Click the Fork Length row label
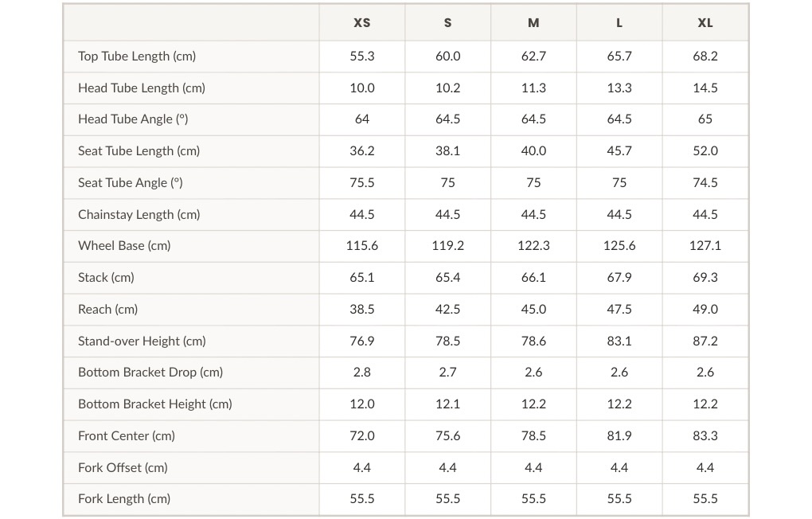The height and width of the screenshot is (519, 812). (x=124, y=499)
